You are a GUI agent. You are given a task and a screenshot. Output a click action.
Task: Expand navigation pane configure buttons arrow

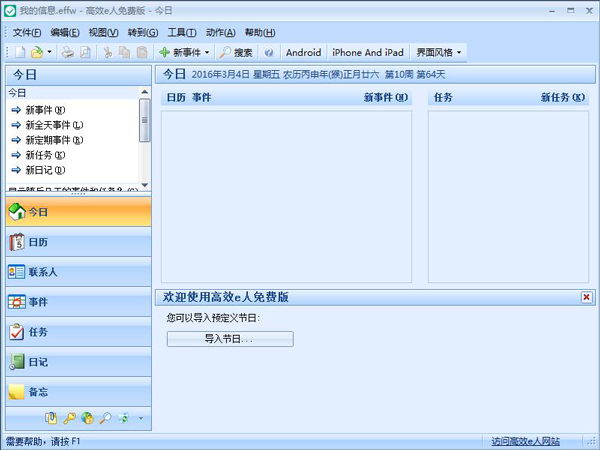pyautogui.click(x=141, y=418)
